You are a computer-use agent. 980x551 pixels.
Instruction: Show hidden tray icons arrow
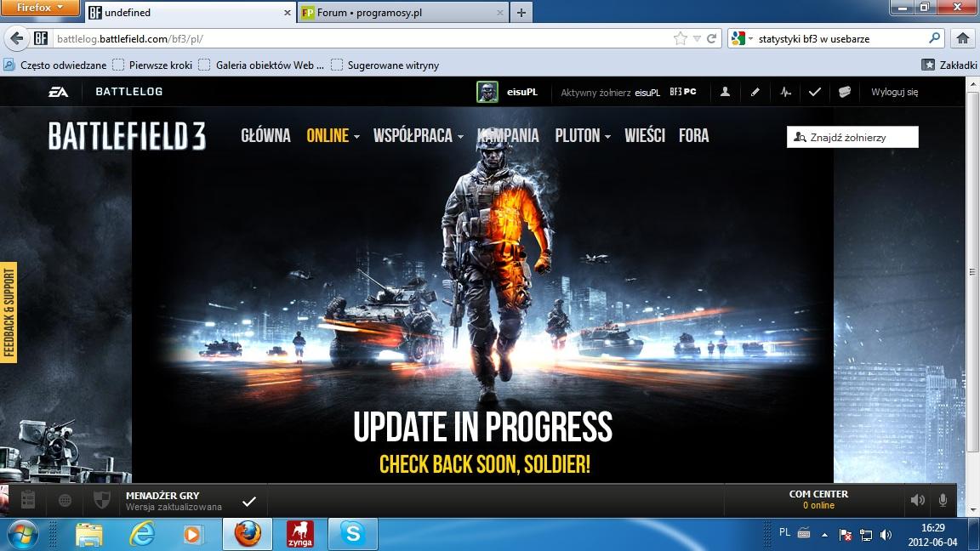pyautogui.click(x=824, y=535)
